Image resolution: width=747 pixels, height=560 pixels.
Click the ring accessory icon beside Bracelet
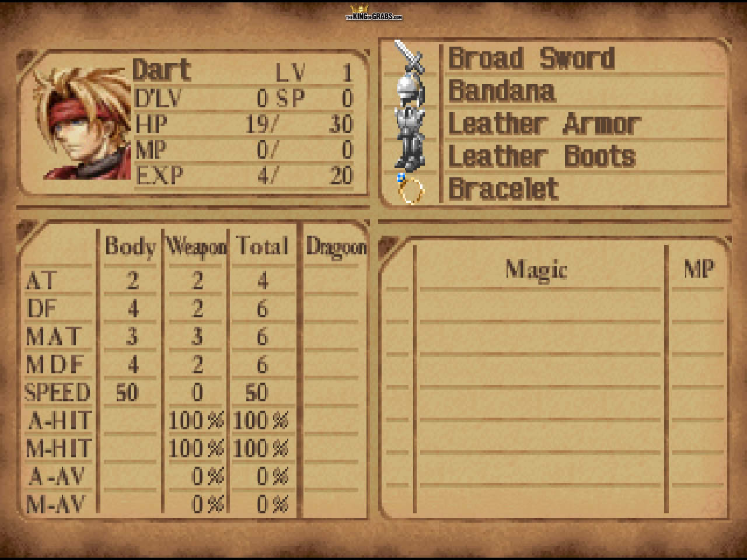tap(410, 188)
